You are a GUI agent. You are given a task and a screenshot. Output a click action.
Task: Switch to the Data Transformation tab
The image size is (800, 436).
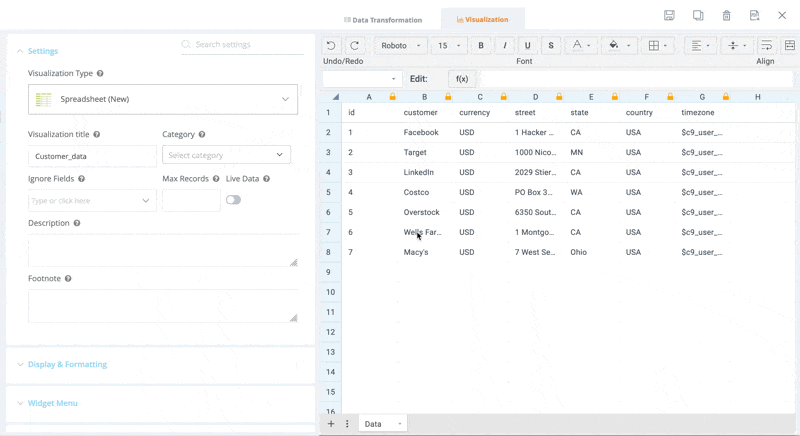(x=384, y=20)
